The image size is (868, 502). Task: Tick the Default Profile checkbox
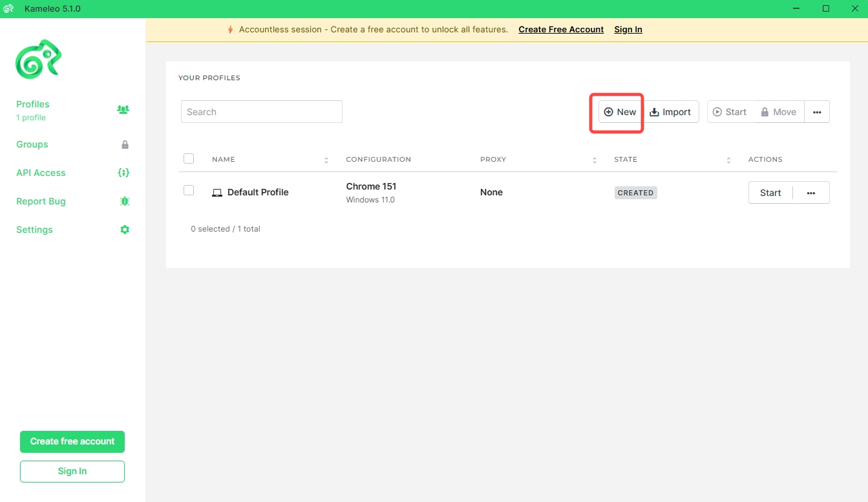tap(189, 190)
